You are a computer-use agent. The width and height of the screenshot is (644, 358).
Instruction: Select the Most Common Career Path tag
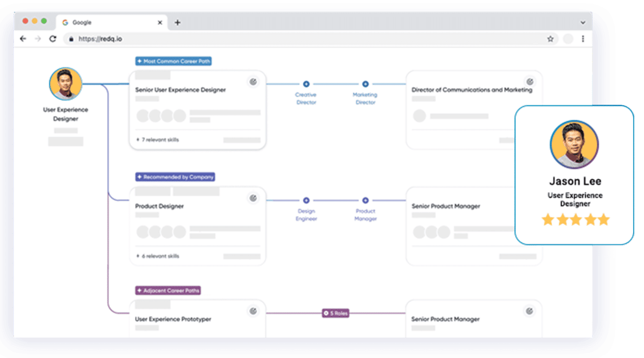tap(174, 61)
